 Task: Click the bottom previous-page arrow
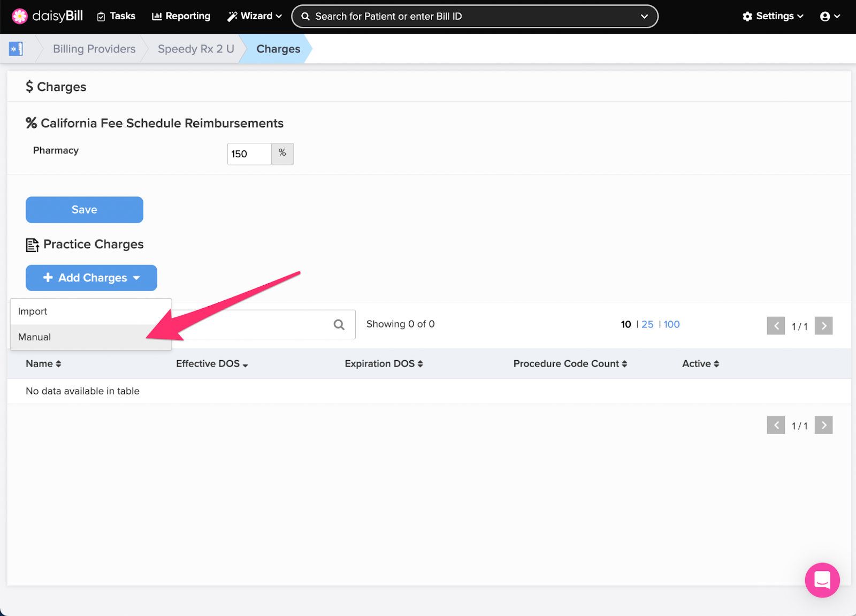click(776, 425)
